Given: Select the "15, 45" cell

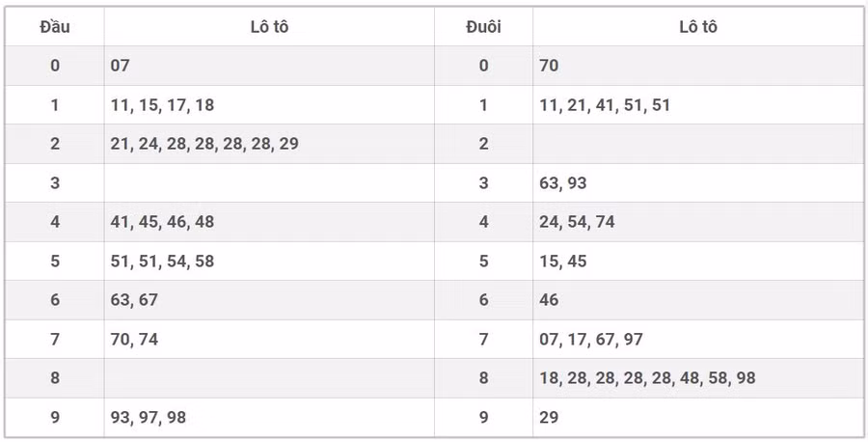Looking at the screenshot, I should tap(563, 262).
